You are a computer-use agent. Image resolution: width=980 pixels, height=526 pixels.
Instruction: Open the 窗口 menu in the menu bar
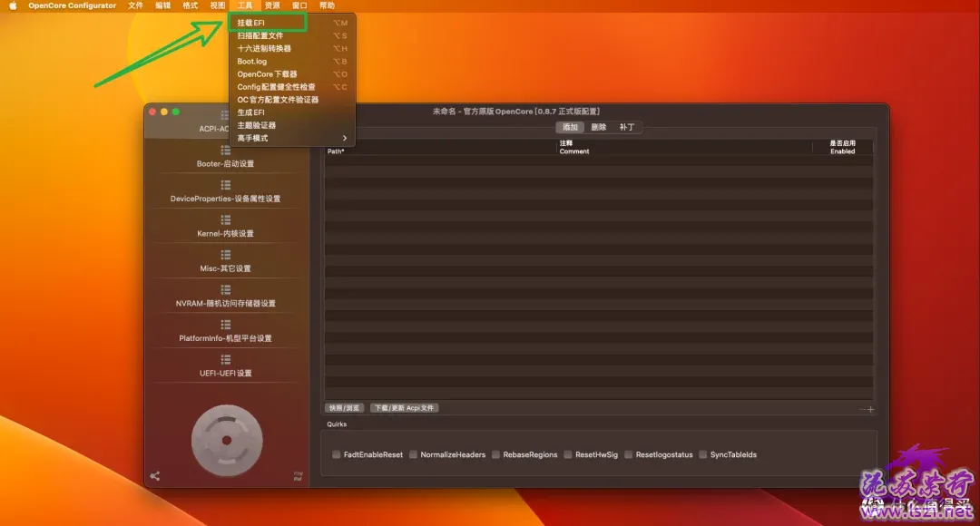click(x=299, y=5)
